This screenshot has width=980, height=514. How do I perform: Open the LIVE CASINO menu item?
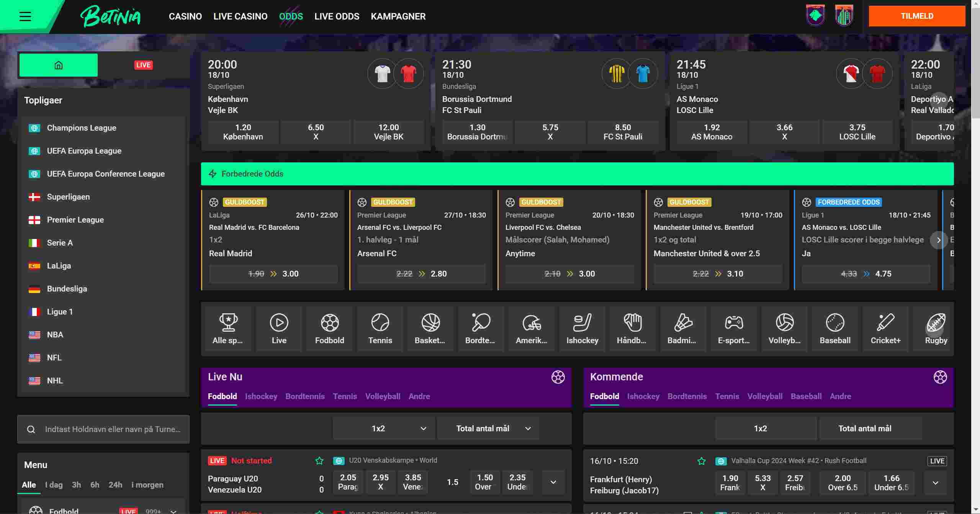(241, 16)
